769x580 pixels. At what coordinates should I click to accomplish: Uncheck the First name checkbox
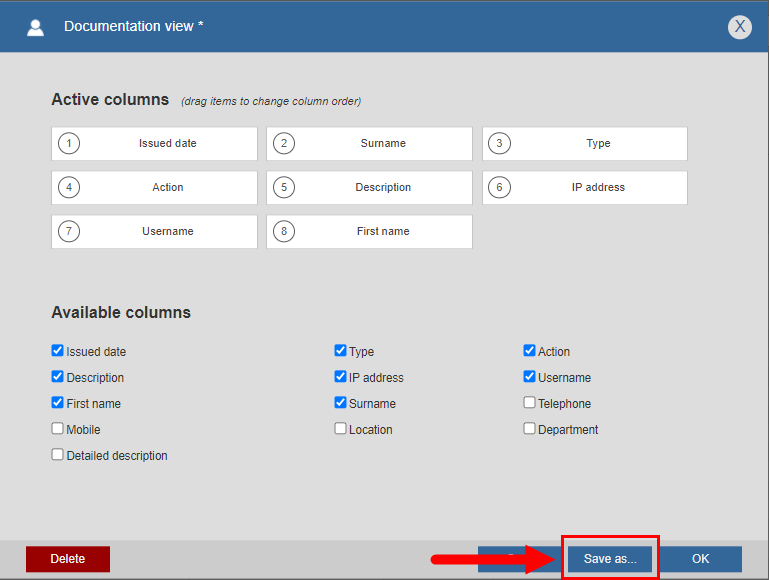[x=57, y=402]
